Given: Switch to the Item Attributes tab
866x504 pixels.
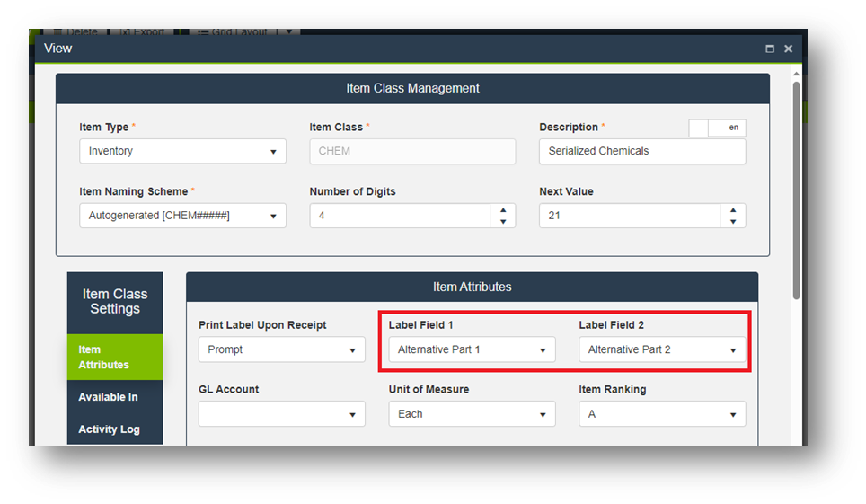Looking at the screenshot, I should pyautogui.click(x=115, y=357).
